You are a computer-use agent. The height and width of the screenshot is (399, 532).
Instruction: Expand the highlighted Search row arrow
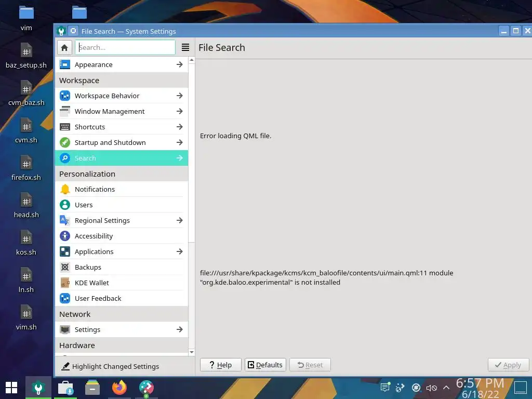tap(179, 158)
